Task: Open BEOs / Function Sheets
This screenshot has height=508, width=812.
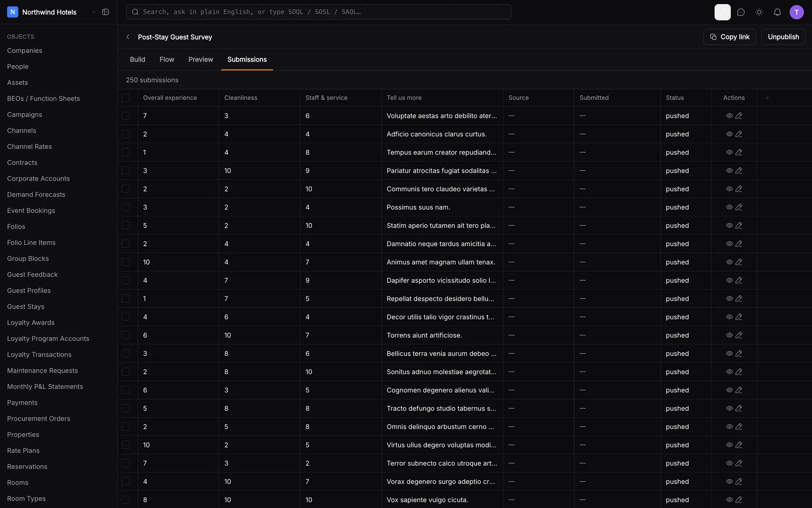Action: pos(43,99)
